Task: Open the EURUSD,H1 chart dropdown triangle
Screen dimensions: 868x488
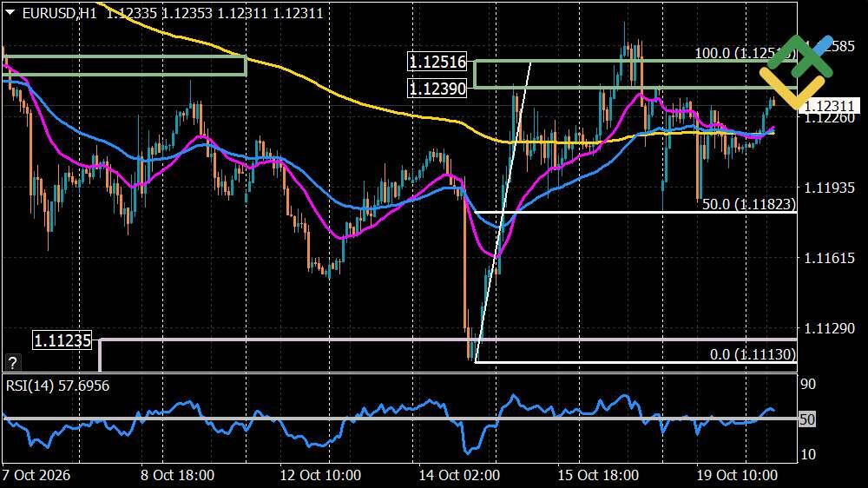Action: click(x=10, y=12)
